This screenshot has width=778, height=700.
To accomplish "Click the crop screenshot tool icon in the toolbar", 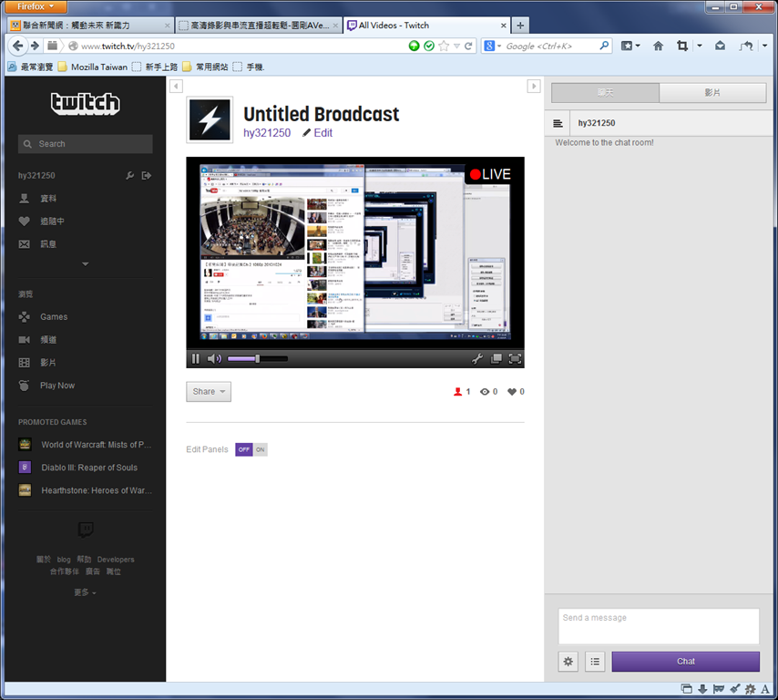I will click(x=682, y=46).
